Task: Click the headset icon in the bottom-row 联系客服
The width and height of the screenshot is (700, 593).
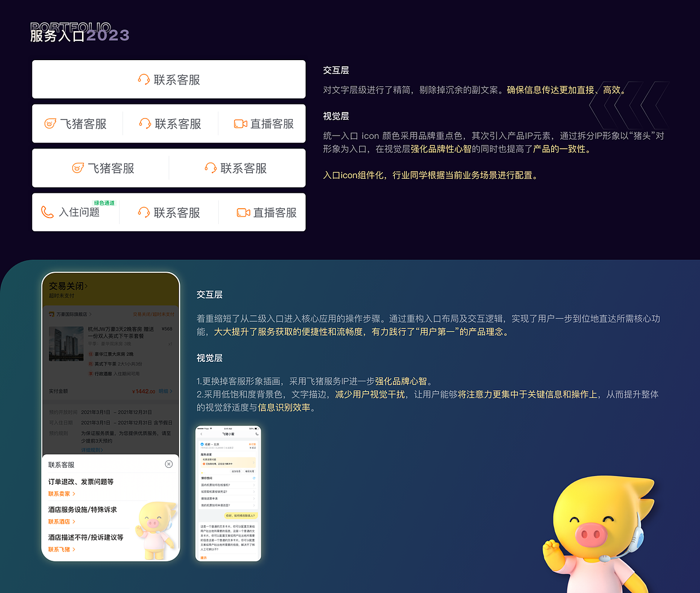Action: [144, 213]
